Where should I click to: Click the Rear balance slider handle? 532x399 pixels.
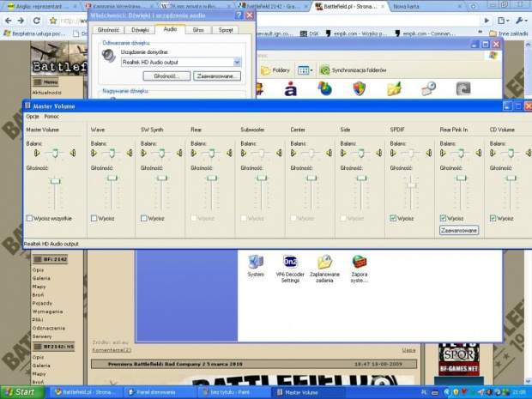[x=212, y=154]
